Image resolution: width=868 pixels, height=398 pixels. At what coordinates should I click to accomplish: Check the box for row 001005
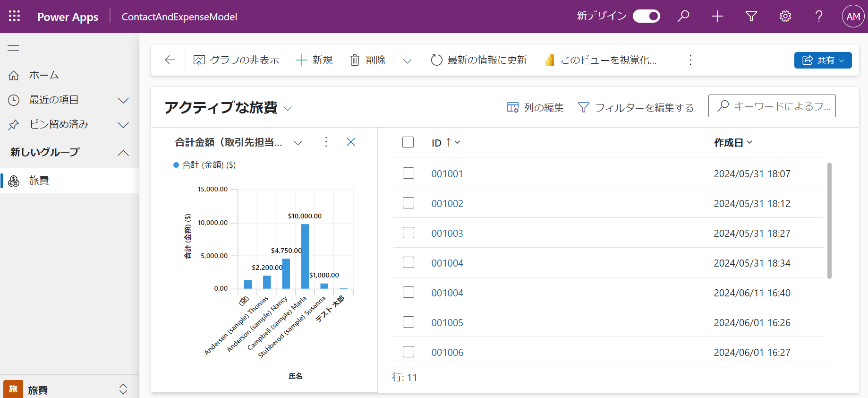pos(408,322)
